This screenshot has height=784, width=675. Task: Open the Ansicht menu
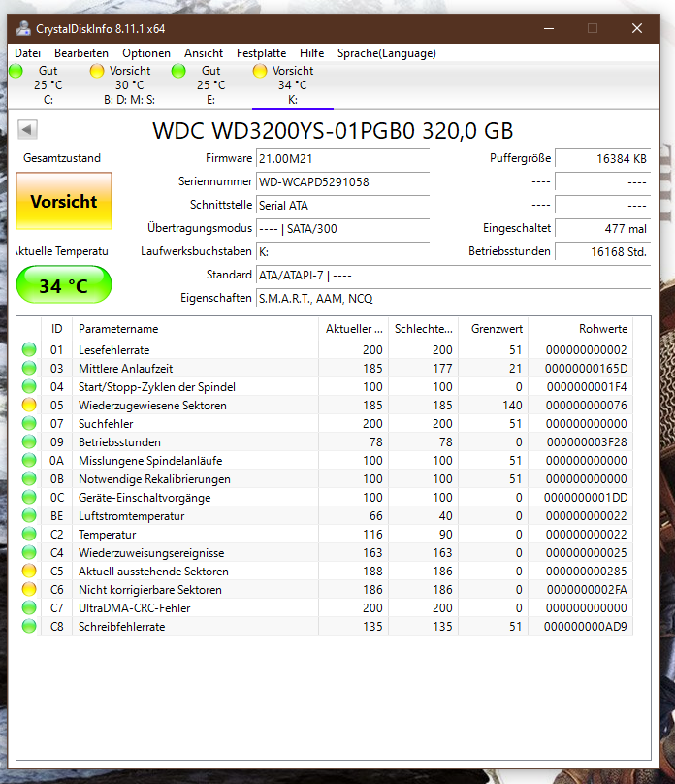pos(204,53)
